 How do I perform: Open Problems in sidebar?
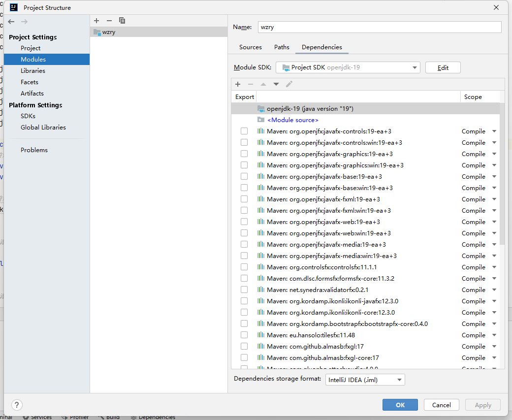click(34, 150)
